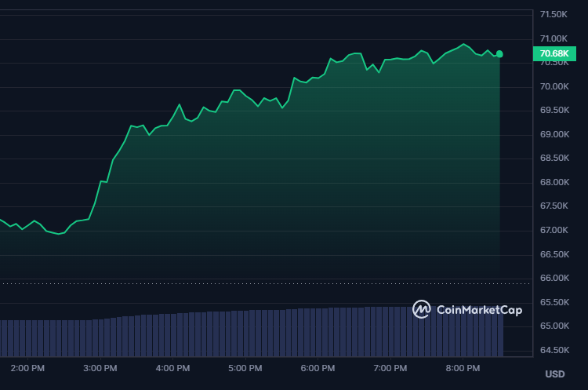Click the 67.00K price axis label
Image resolution: width=588 pixels, height=390 pixels.
point(554,231)
